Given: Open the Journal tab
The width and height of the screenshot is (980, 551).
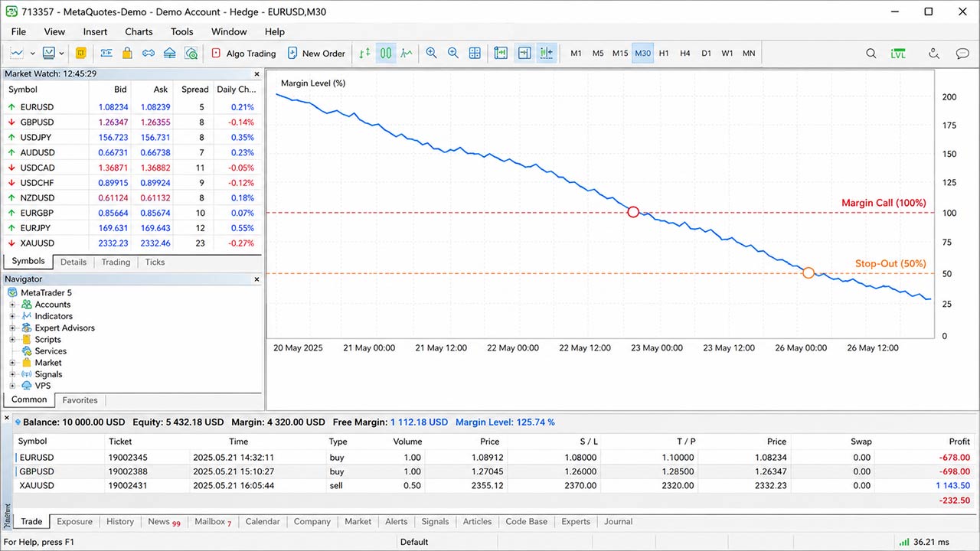Looking at the screenshot, I should (619, 521).
